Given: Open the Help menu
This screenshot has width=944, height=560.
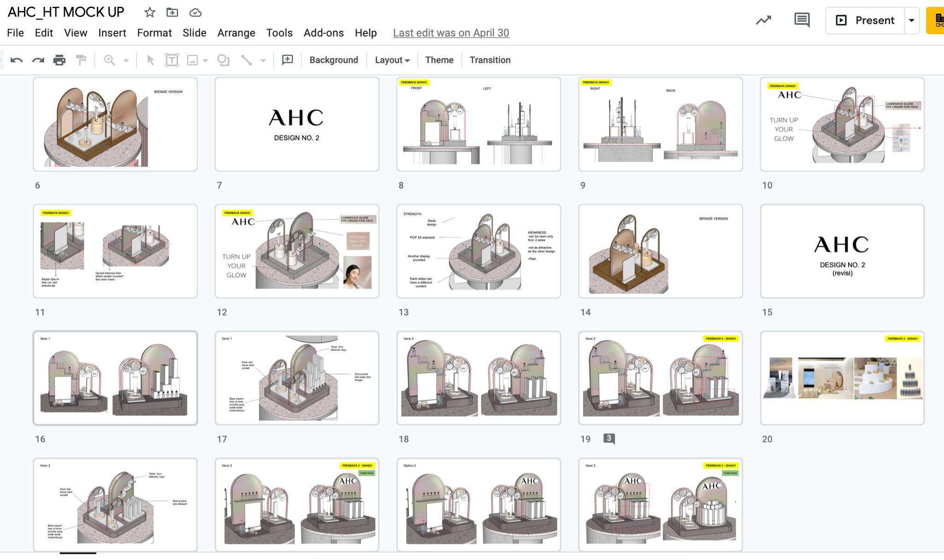Looking at the screenshot, I should coord(366,33).
